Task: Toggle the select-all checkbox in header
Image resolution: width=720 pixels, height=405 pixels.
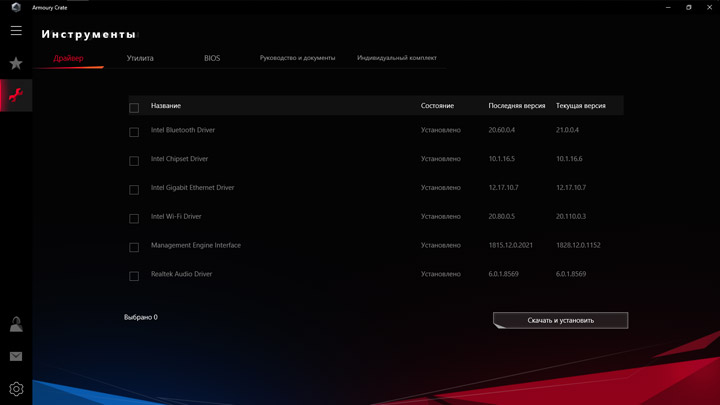Action: pyautogui.click(x=134, y=107)
